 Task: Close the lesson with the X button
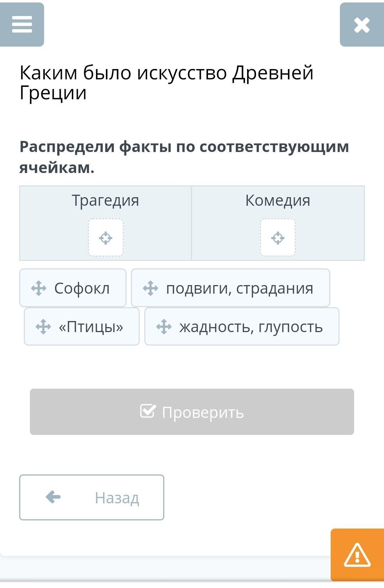(362, 25)
